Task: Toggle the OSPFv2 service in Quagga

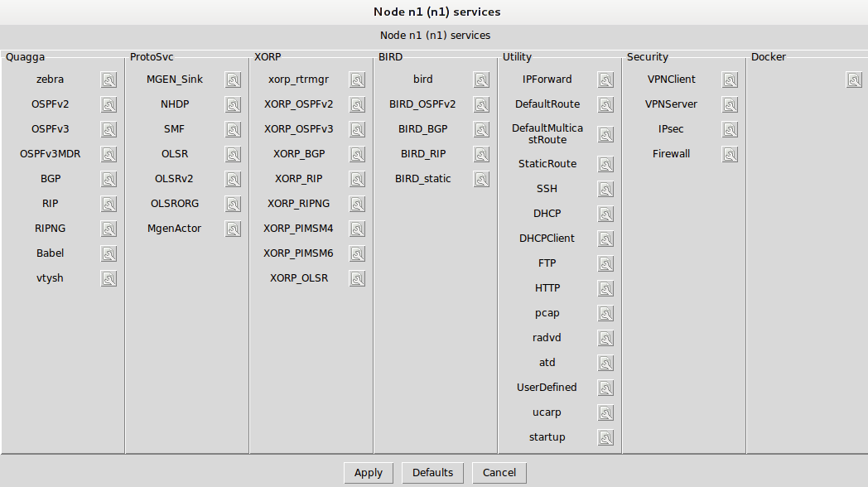Action: [51, 104]
